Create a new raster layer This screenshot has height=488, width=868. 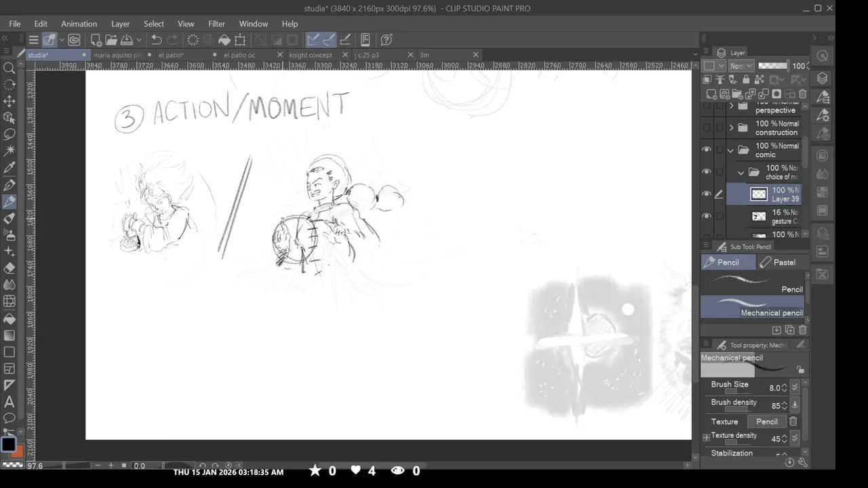[711, 94]
